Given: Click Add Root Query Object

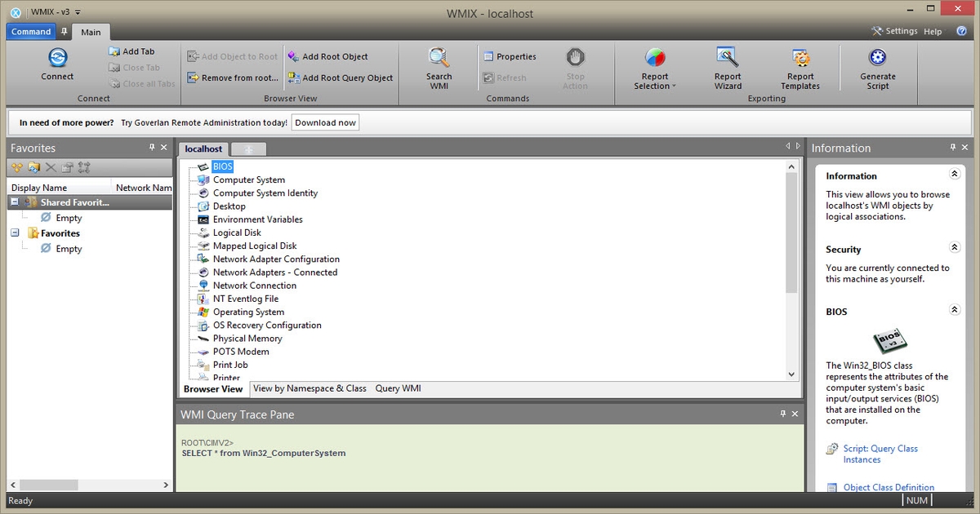Looking at the screenshot, I should click(x=340, y=78).
